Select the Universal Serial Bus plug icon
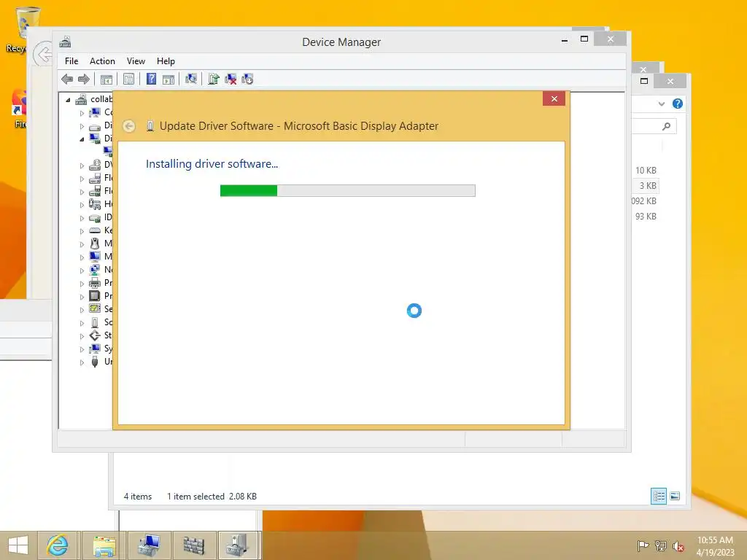 (95, 362)
